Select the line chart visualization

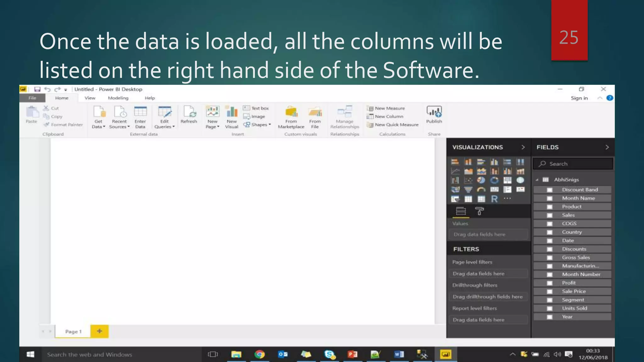pyautogui.click(x=455, y=171)
